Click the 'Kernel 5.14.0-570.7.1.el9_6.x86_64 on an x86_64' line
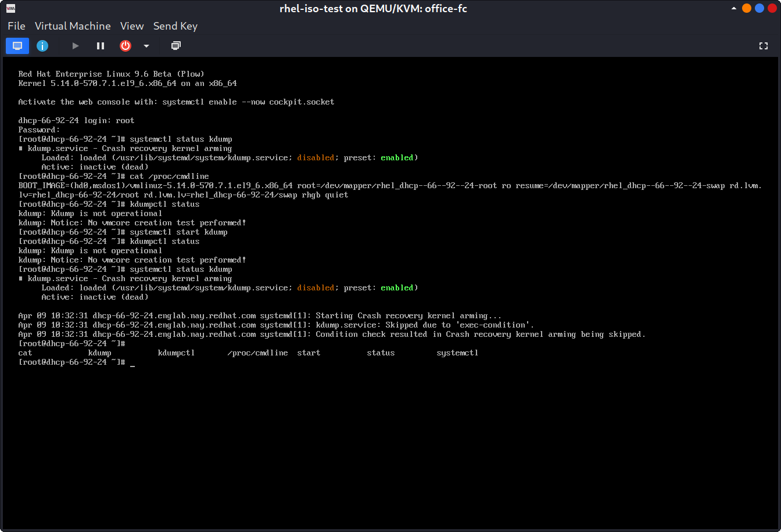The image size is (781, 532). pyautogui.click(x=128, y=83)
